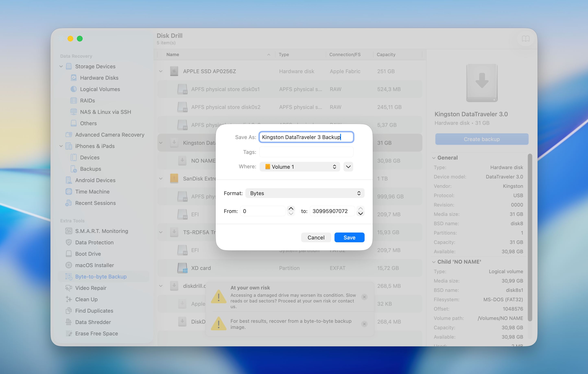Click the Tags input field
The width and height of the screenshot is (588, 374).
[306, 152]
